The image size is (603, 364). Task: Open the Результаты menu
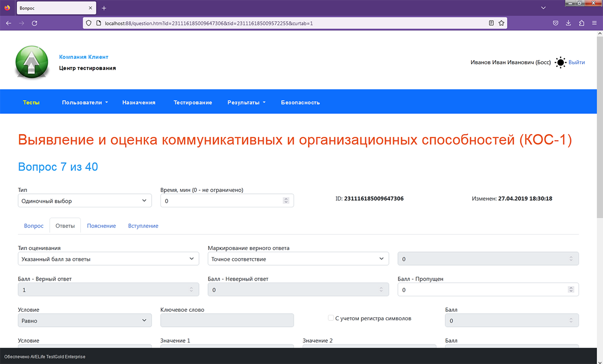click(246, 102)
